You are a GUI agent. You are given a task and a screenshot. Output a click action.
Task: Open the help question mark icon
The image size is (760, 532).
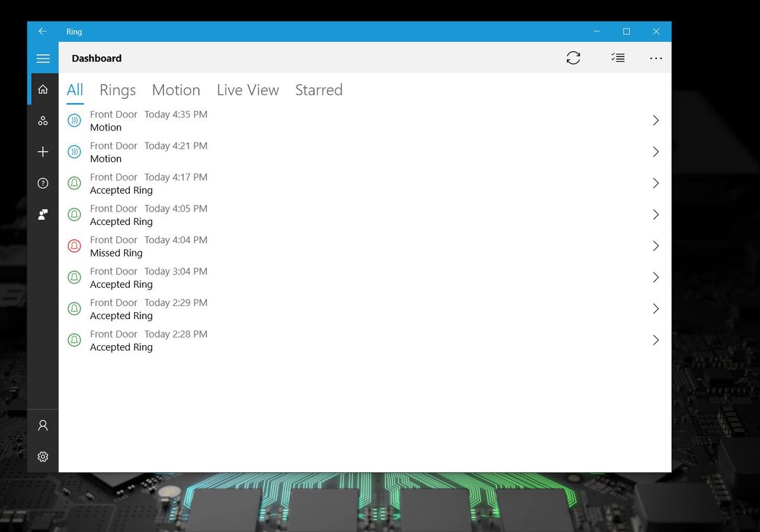coord(43,184)
